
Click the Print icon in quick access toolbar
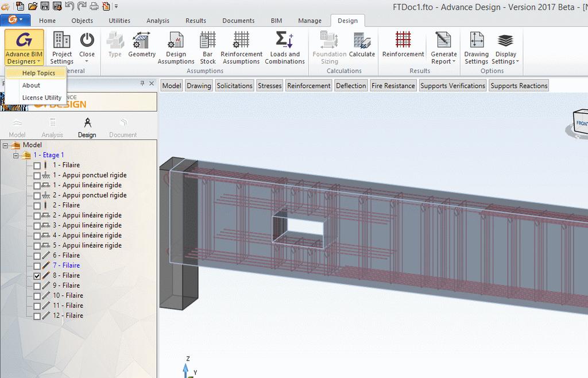tap(94, 6)
